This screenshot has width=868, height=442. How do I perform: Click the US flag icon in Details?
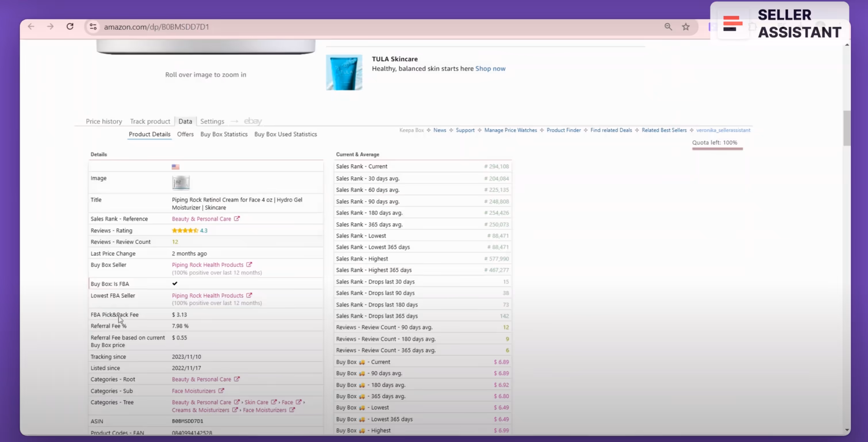tap(176, 167)
